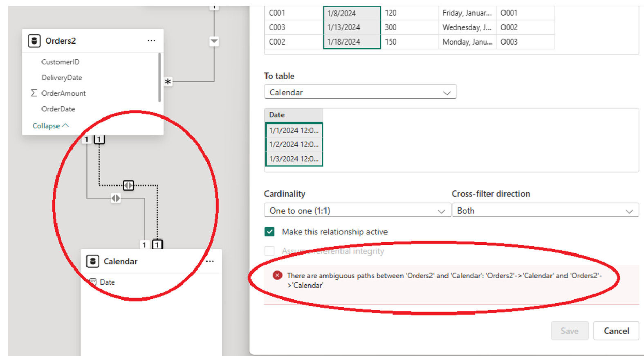Select the OrderAmount field in Orders2
Screen dimensions: 644x356
point(64,93)
